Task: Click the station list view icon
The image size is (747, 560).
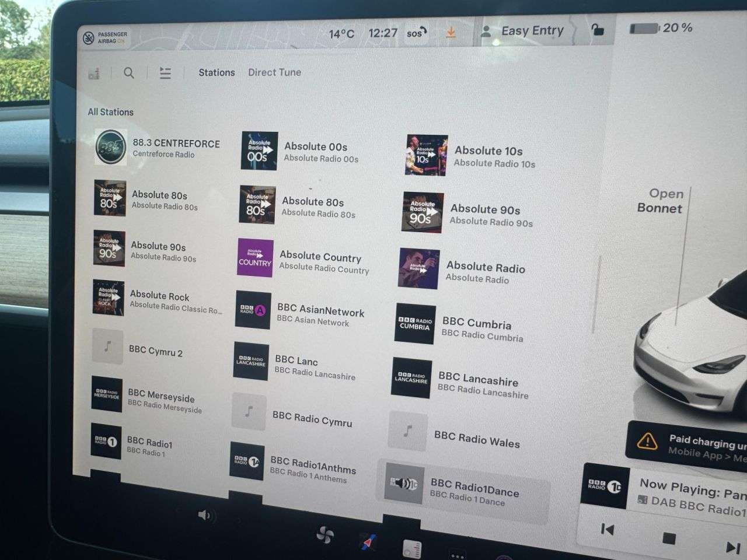Action: coord(165,73)
